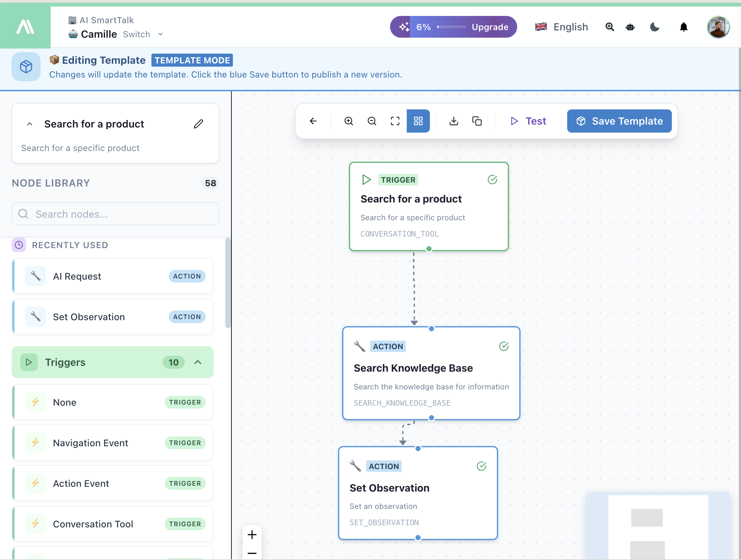Open the English language selector
The width and height of the screenshot is (741, 560).
[x=561, y=27]
